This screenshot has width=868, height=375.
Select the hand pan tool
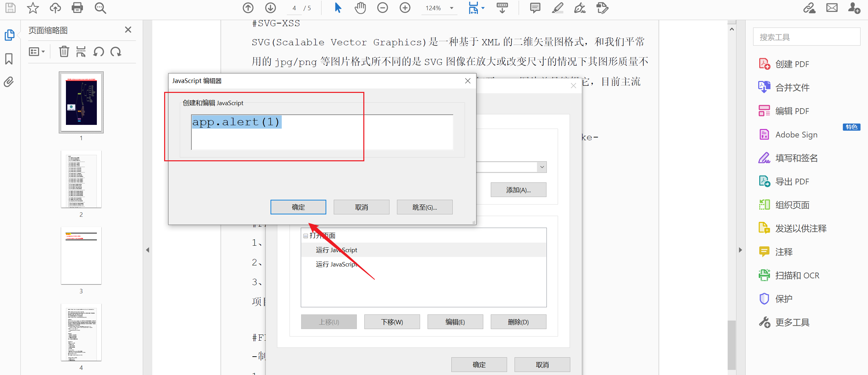[x=360, y=8]
